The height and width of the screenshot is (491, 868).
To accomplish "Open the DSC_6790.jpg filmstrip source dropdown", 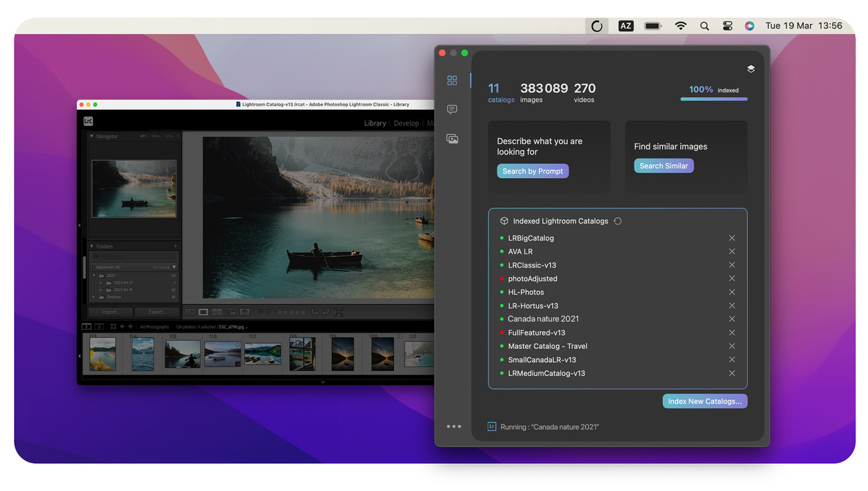I will click(x=247, y=327).
